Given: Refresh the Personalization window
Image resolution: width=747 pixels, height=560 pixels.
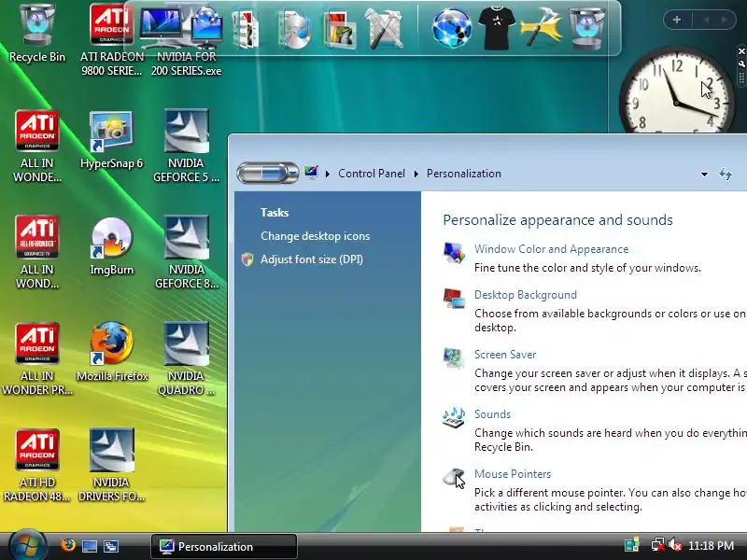Looking at the screenshot, I should 726,175.
